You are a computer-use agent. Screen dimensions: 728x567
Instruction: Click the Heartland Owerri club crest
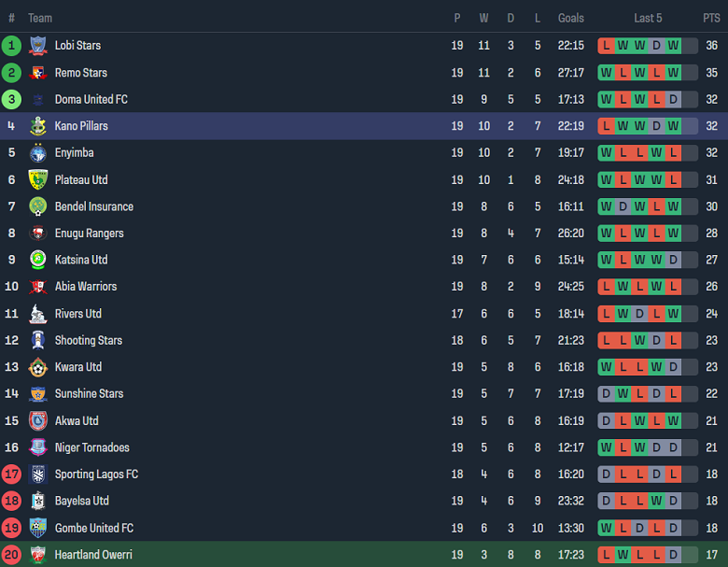tap(38, 555)
